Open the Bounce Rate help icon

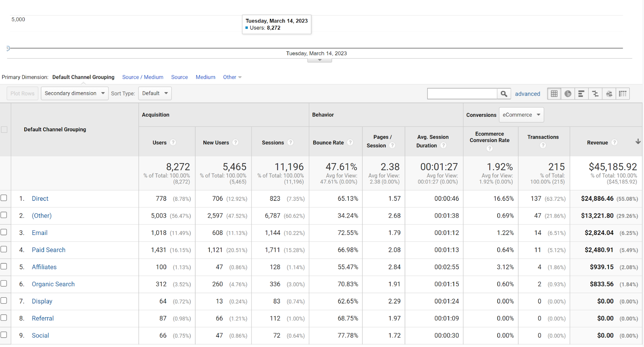(x=350, y=142)
